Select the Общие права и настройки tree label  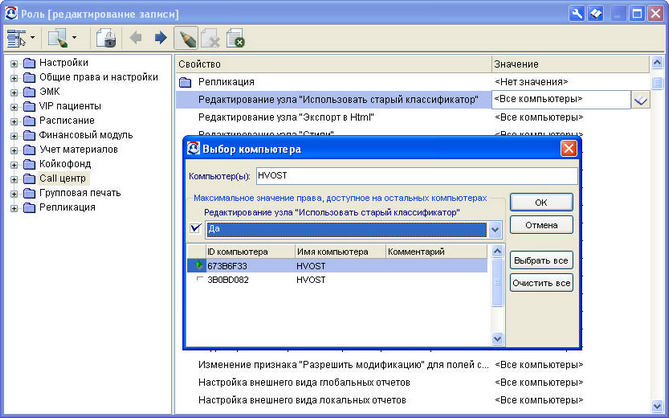tap(99, 77)
